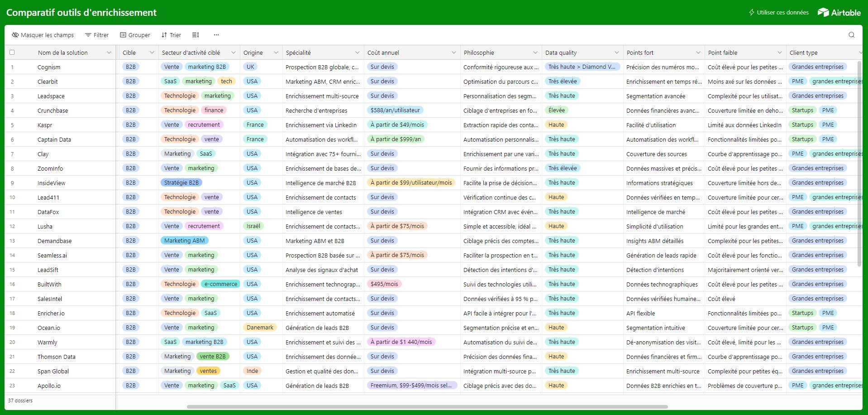Viewport: 868px width, 415px height.
Task: Click the Marketing ABM sector tag
Action: point(184,240)
